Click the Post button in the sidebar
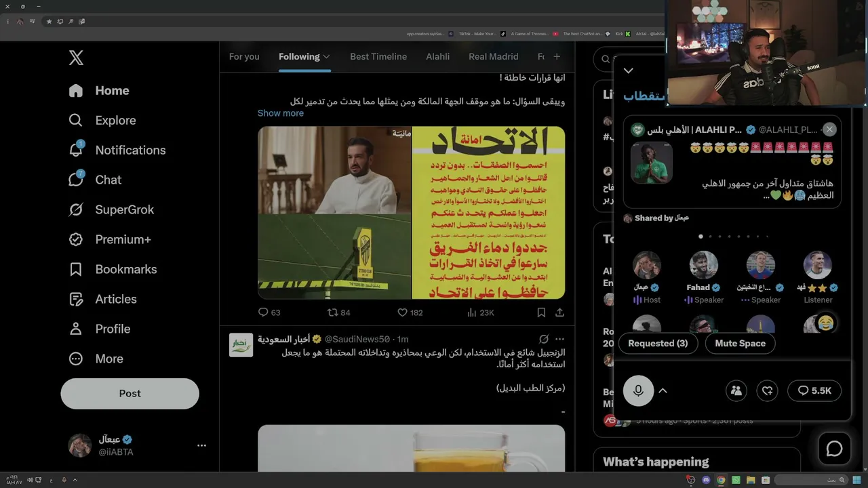 pyautogui.click(x=130, y=394)
